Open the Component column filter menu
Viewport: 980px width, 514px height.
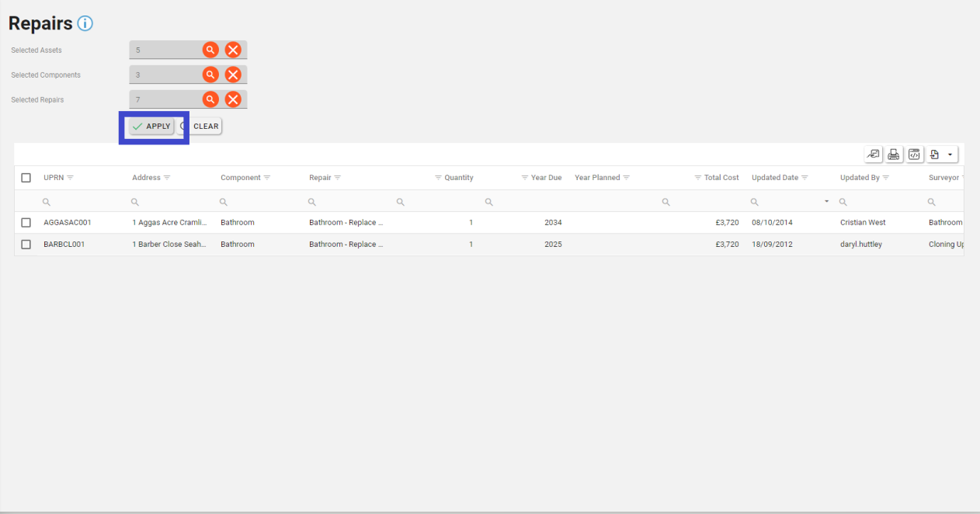(267, 178)
